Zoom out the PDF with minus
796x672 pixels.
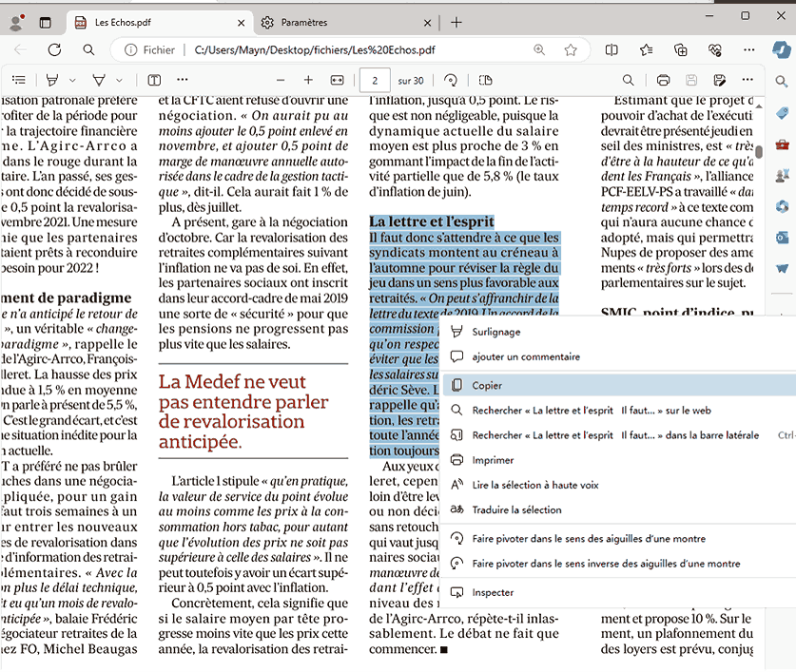click(x=281, y=80)
